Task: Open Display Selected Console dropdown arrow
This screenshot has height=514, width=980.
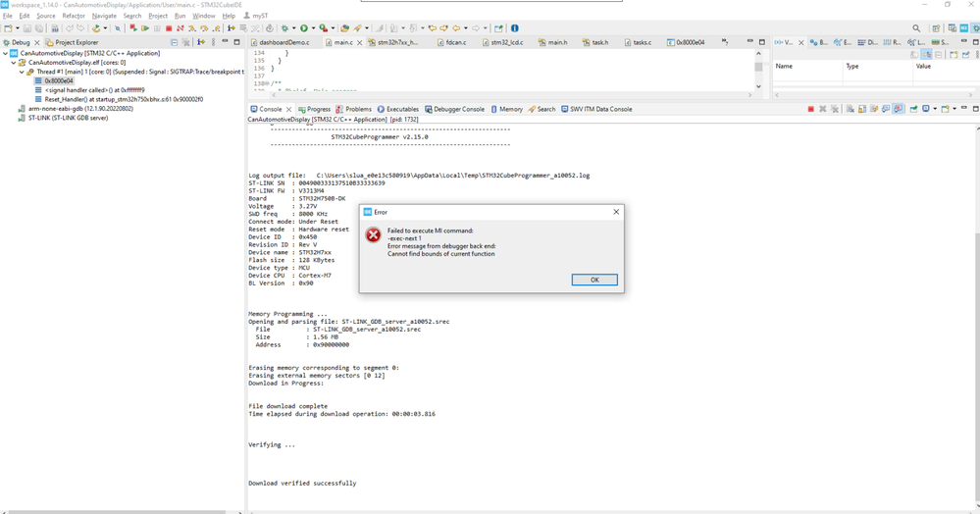Action: (x=935, y=109)
